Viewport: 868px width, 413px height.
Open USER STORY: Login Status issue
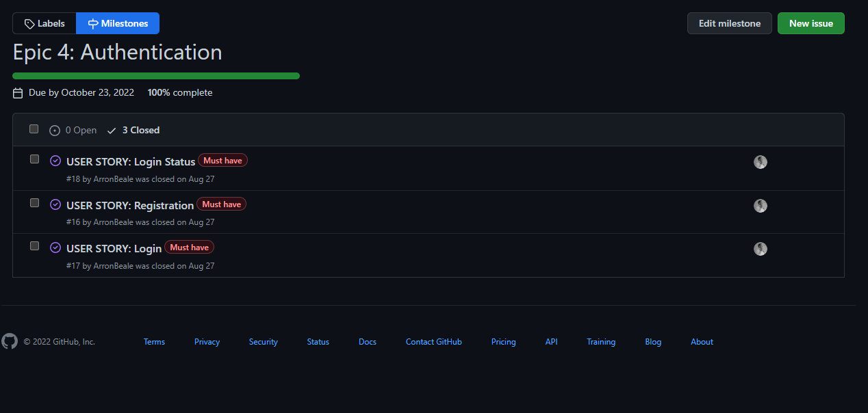coord(131,162)
